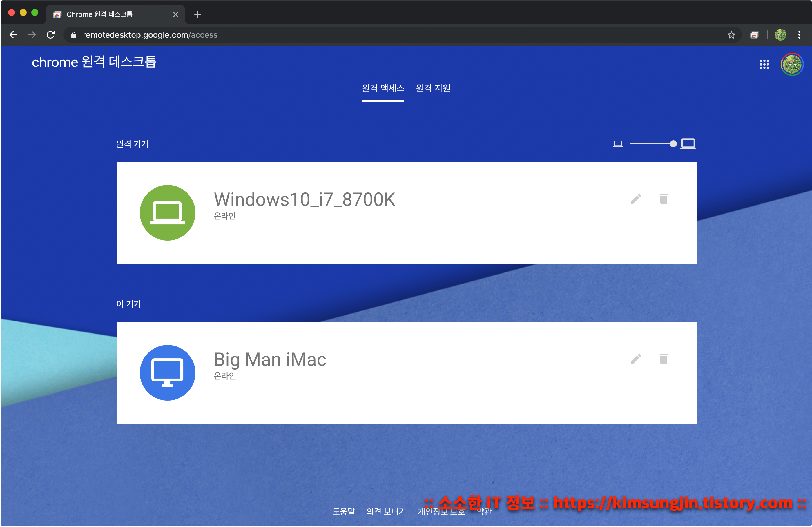
Task: Select the 원격 액세스 tab
Action: (x=383, y=88)
